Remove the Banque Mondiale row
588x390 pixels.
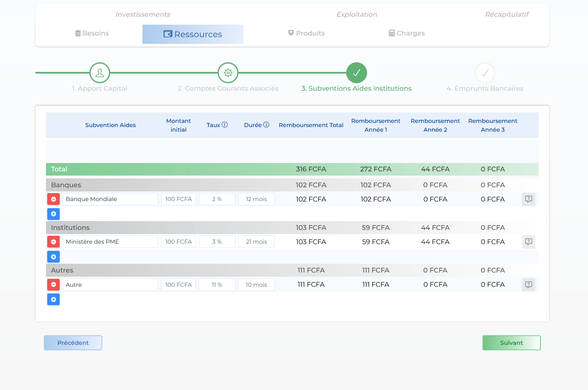pos(53,199)
